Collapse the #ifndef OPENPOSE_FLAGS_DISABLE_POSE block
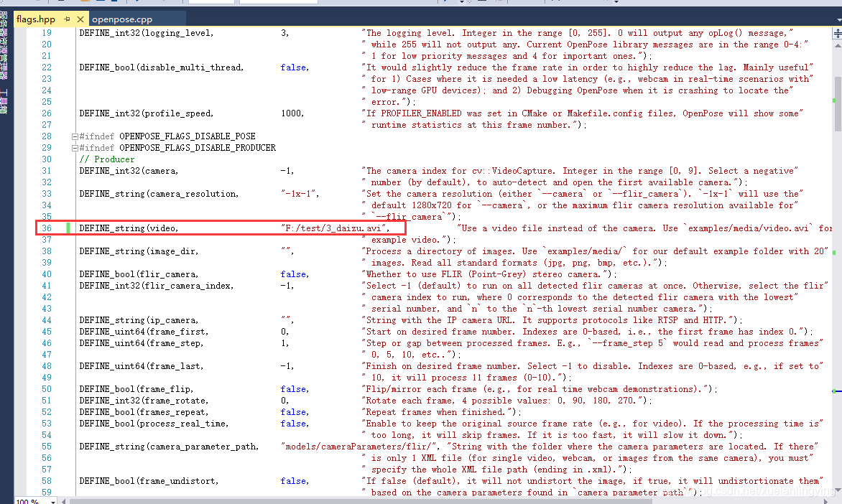 (75, 136)
